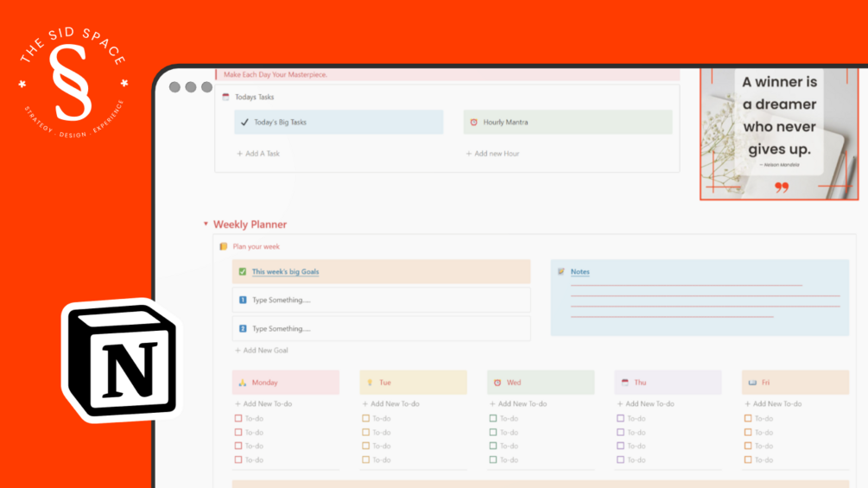
Task: Click the green check icon on This week's big Goals
Action: click(x=243, y=272)
